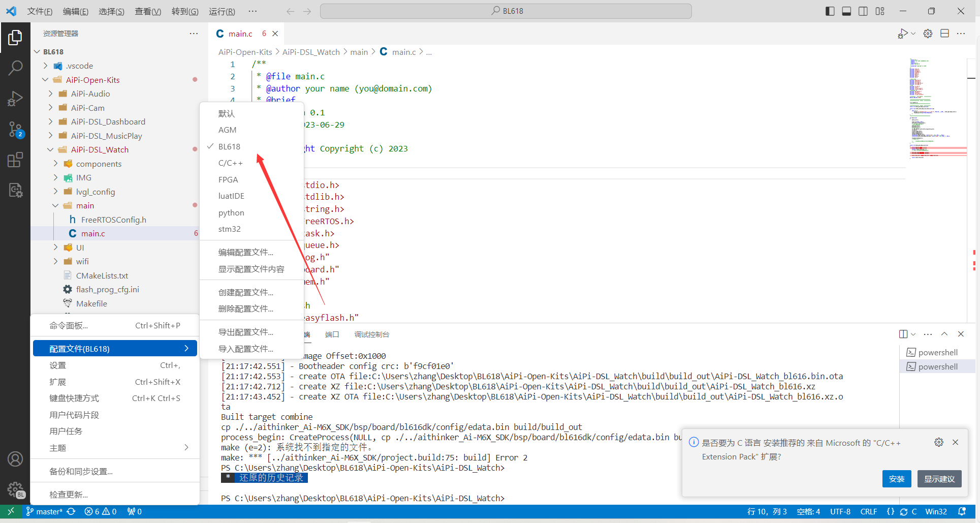Open the Search view in activity bar
The height and width of the screenshot is (523, 980).
point(15,68)
